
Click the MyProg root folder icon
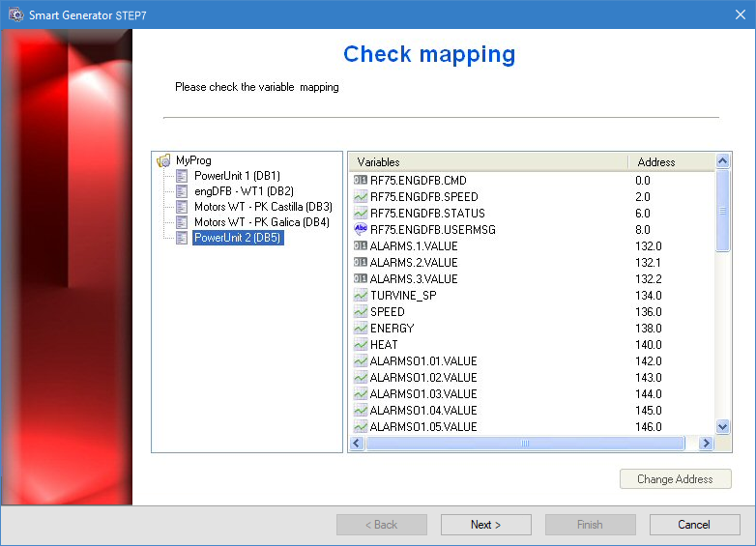pos(163,160)
